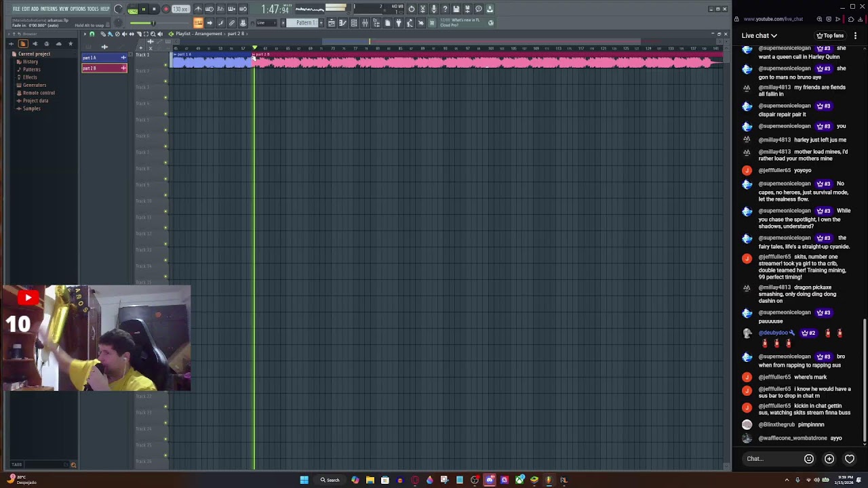Open the mixer view icon
Image resolution: width=868 pixels, height=488 pixels.
coord(365,22)
